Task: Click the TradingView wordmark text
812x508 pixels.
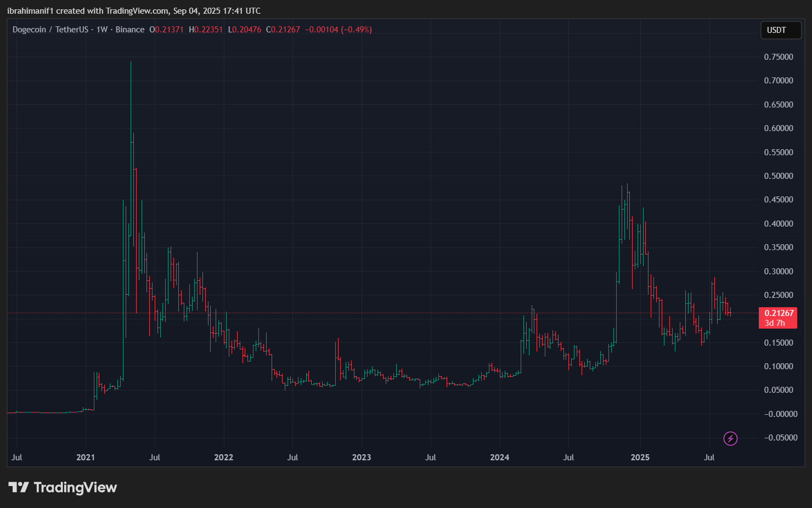Action: [75, 487]
